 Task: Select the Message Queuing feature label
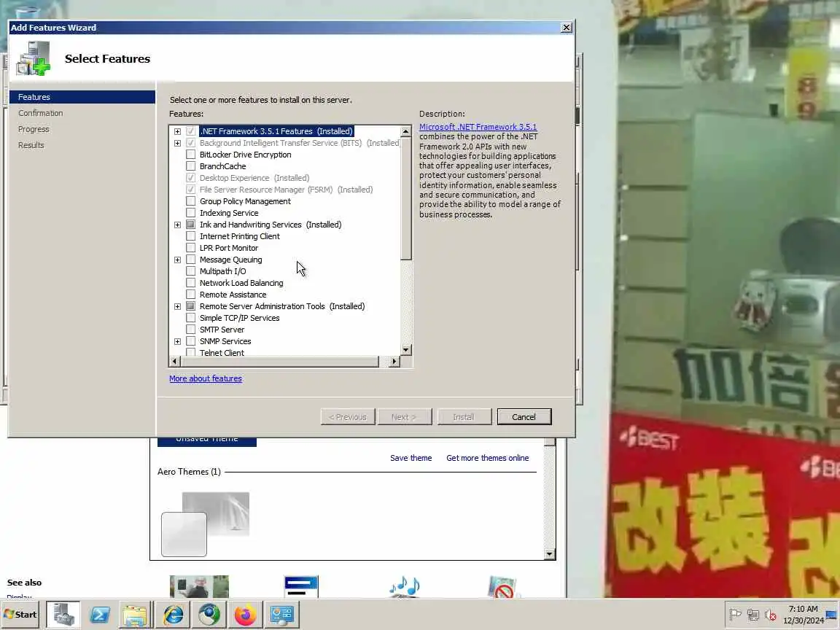click(231, 260)
